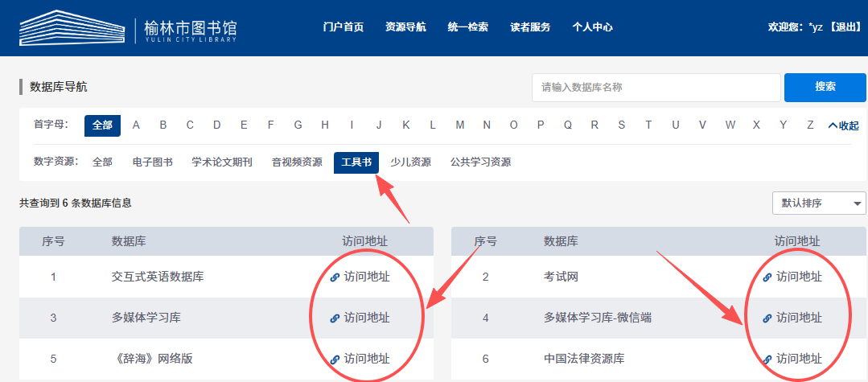Click link icon for 多媒体学习库-微信端

point(767,318)
